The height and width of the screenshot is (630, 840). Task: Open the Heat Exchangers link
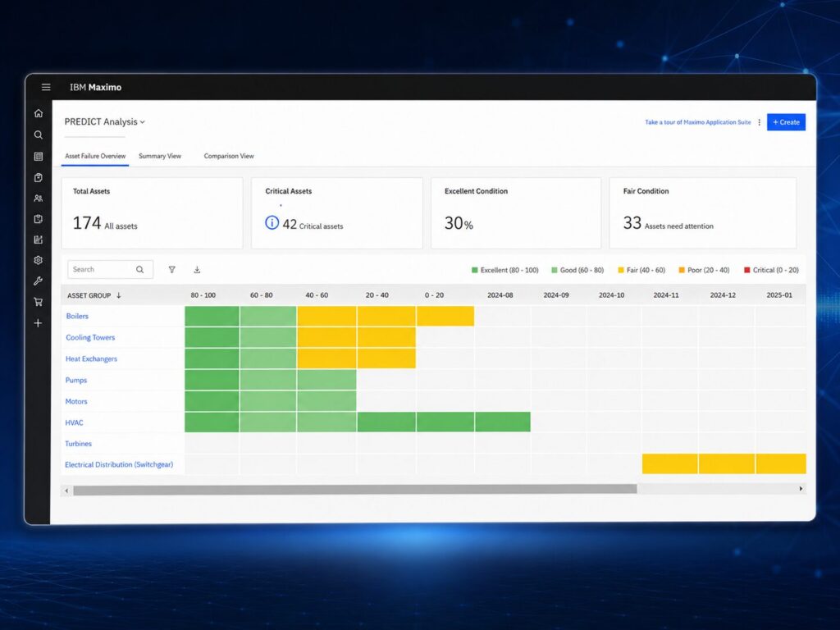[x=91, y=359]
